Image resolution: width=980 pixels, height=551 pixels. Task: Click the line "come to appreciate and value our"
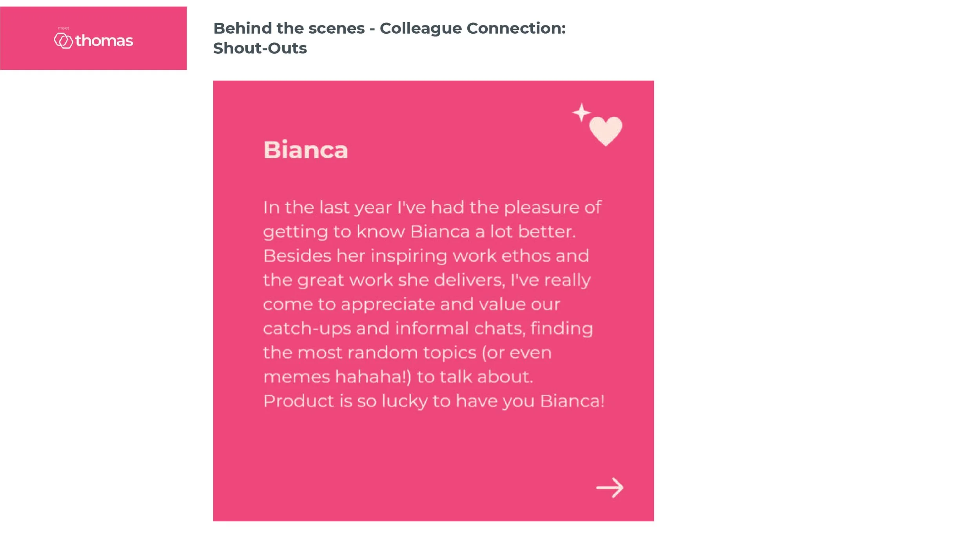[x=412, y=304]
